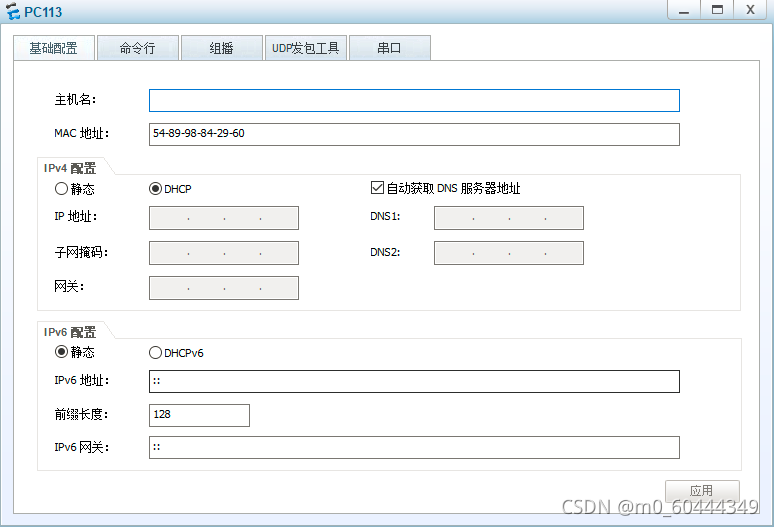This screenshot has height=527, width=774.
Task: Click the IPv6 地址 input field
Action: [x=414, y=381]
